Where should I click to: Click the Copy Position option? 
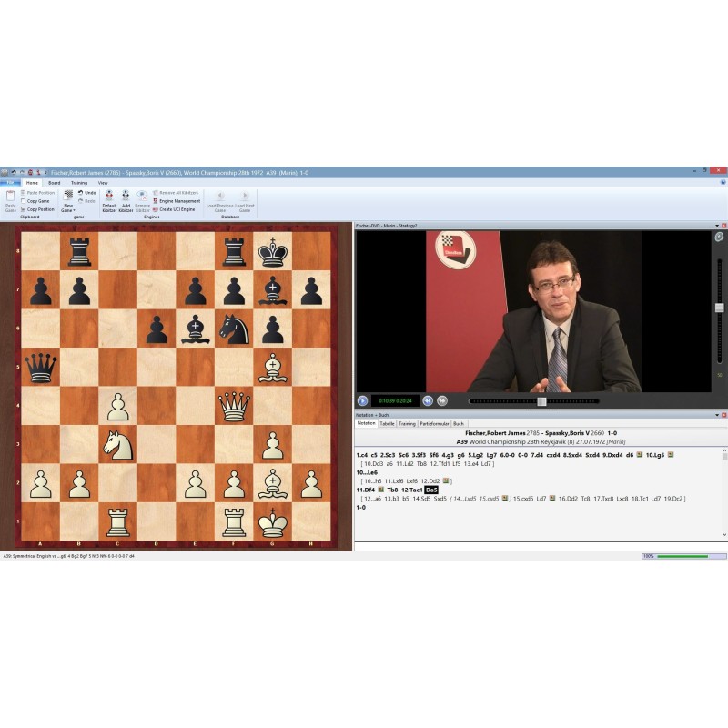(x=39, y=209)
